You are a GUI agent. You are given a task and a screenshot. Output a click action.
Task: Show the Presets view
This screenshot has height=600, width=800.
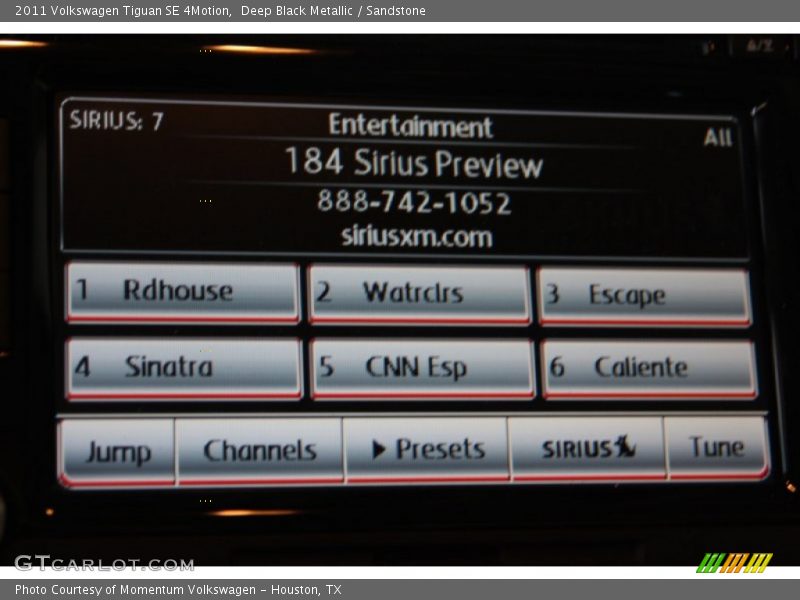[x=427, y=449]
